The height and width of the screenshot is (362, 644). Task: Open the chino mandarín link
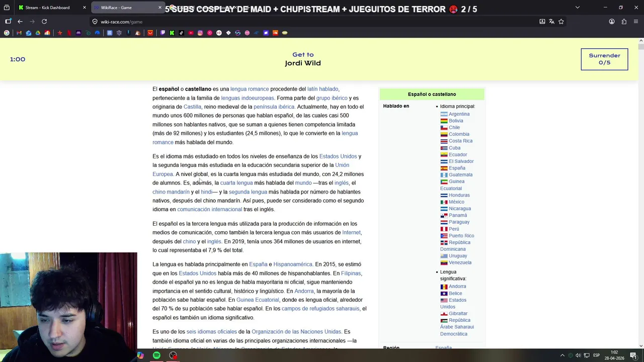coord(171,192)
